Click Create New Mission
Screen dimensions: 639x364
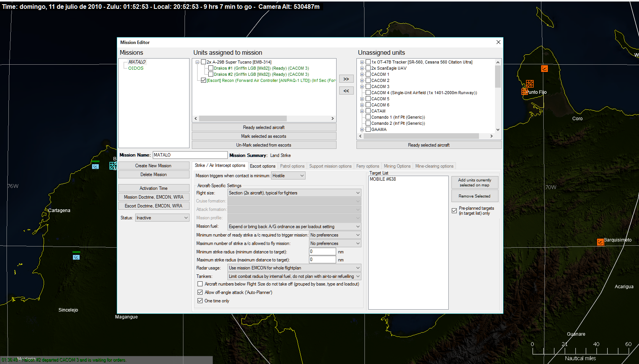click(154, 166)
